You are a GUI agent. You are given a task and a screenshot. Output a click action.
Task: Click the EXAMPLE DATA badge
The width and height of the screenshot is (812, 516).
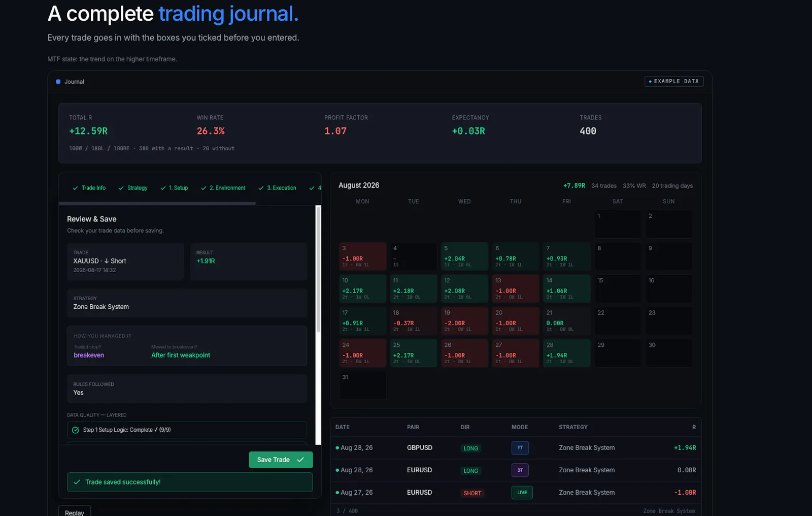(674, 81)
